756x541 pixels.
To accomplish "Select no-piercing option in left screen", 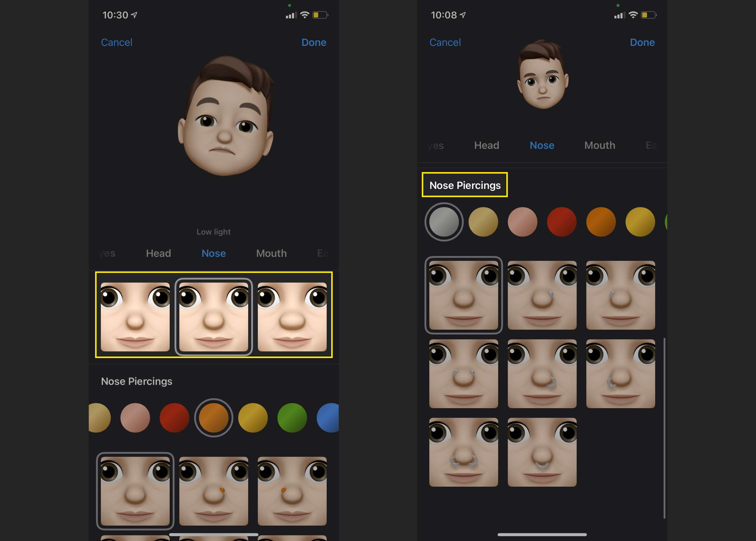I will click(x=135, y=491).
